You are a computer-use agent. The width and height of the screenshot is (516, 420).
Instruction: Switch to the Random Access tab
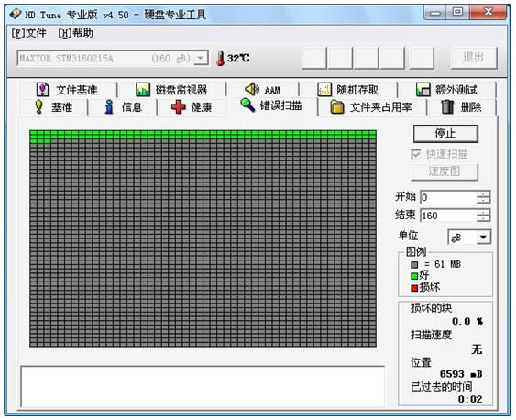coord(348,90)
